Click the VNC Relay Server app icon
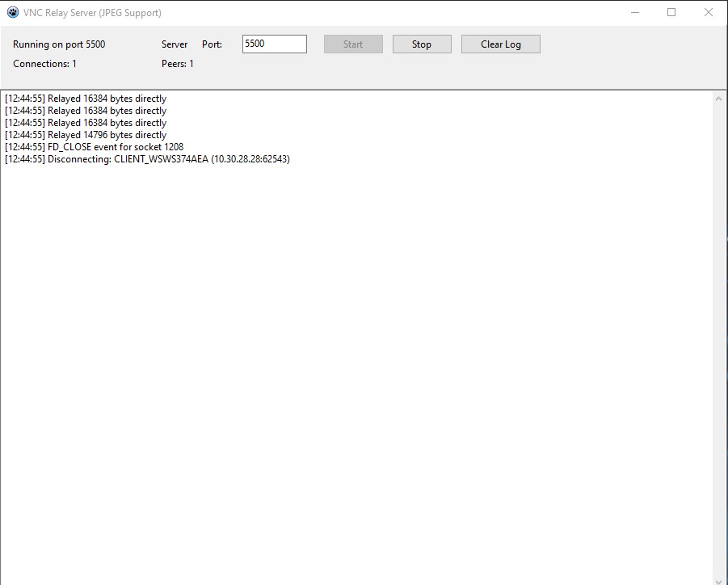 (x=13, y=13)
